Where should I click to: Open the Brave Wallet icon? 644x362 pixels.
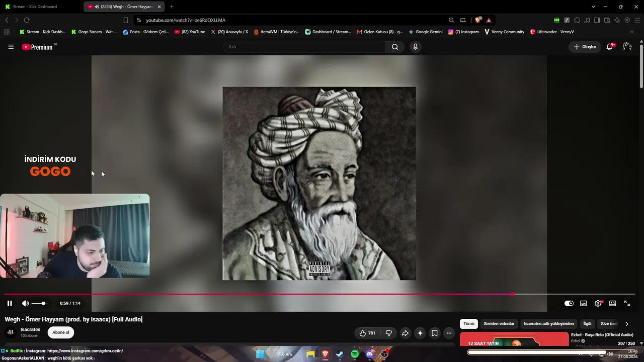coord(607,20)
